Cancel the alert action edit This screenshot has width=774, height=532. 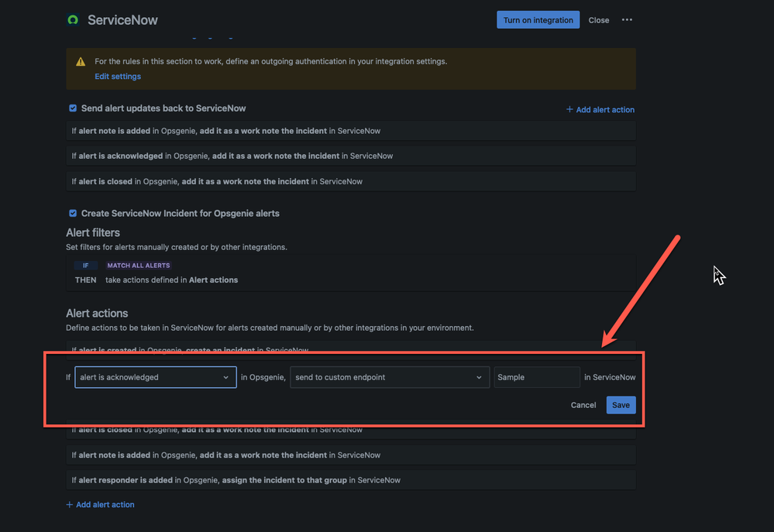pos(583,405)
